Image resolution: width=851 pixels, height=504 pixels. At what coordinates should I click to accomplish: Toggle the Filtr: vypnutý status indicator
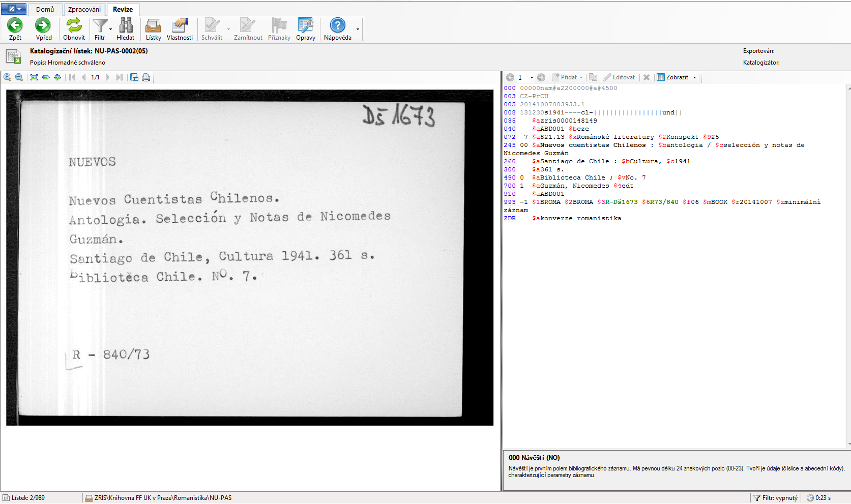click(775, 498)
